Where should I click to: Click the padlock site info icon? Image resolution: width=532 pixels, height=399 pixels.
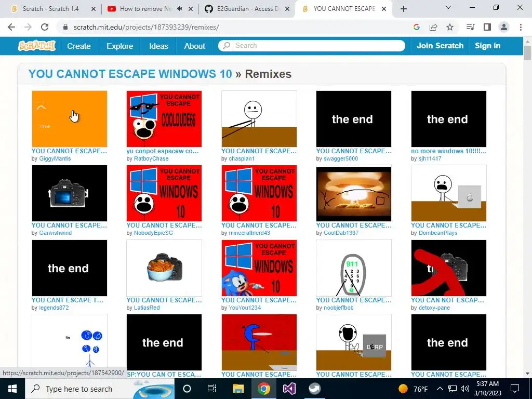tap(65, 27)
